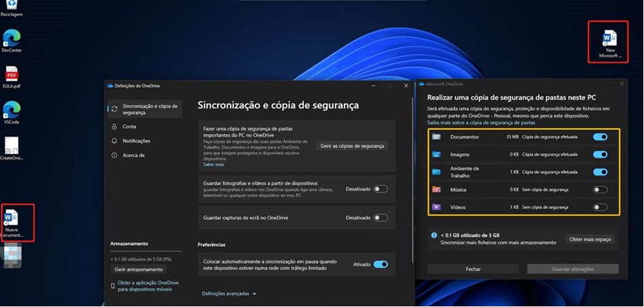Click the blue info icon beside storage usage
The height and width of the screenshot is (307, 644).
tap(434, 235)
